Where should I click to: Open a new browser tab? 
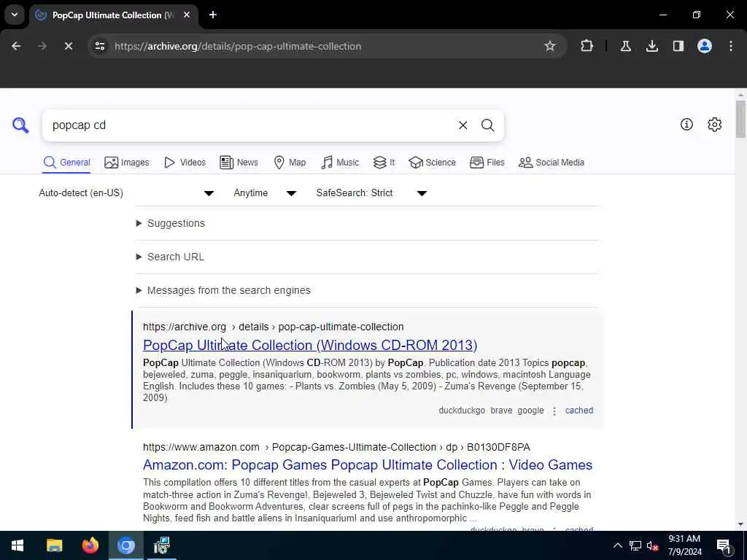pyautogui.click(x=213, y=15)
